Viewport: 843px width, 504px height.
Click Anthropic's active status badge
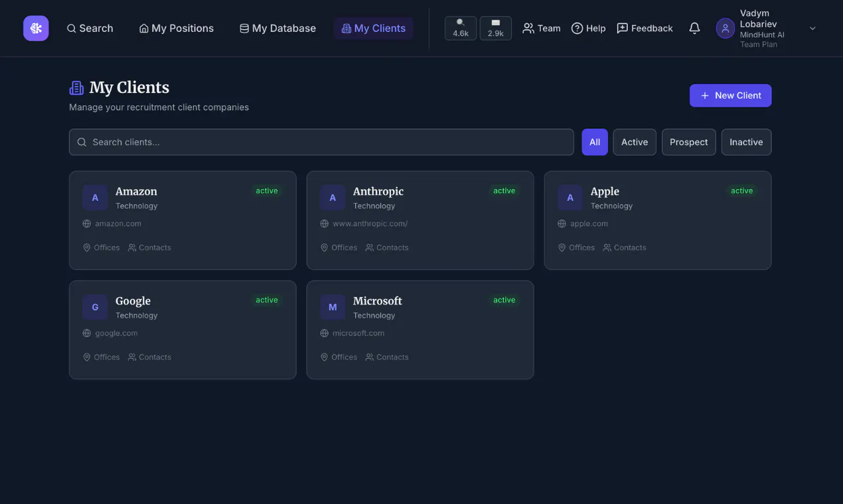coord(504,191)
